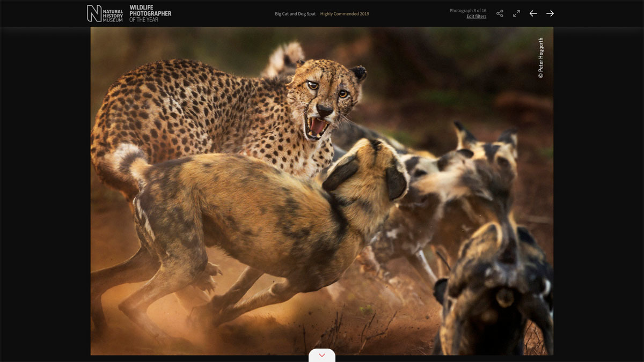Click the 'Photograph 8 of 16' counter
The height and width of the screenshot is (362, 644).
(x=468, y=11)
